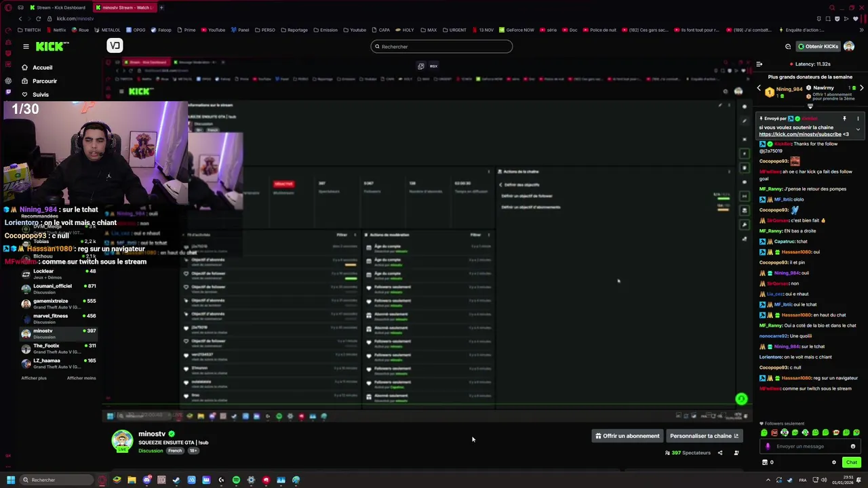Click the French language tag

point(175,451)
